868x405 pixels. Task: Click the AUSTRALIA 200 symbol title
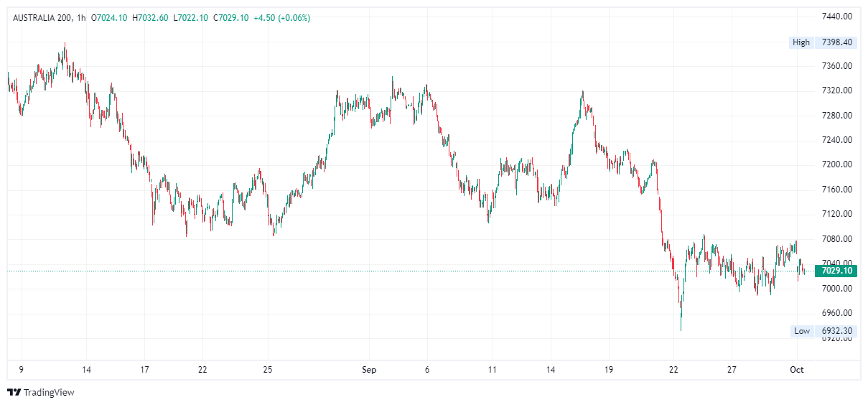tap(42, 17)
